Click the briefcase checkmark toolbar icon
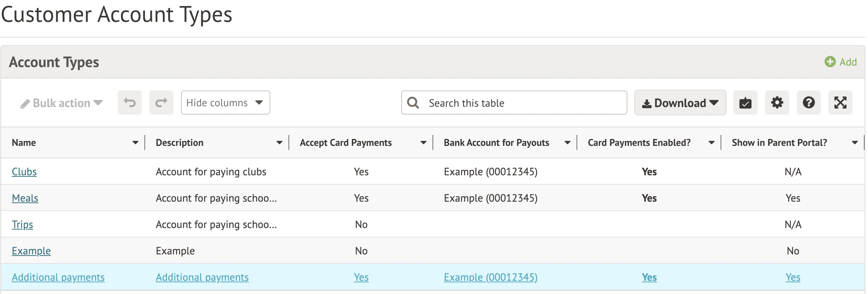868x294 pixels. (745, 103)
